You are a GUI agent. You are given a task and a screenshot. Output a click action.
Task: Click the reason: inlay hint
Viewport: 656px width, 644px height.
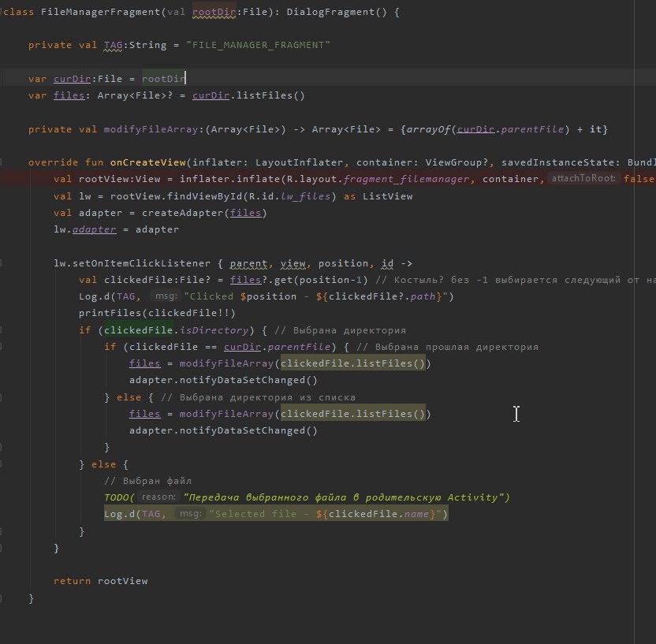(158, 497)
